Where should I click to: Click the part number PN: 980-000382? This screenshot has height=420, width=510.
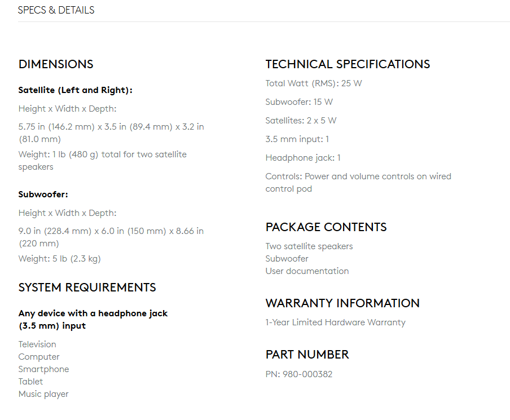pos(299,374)
